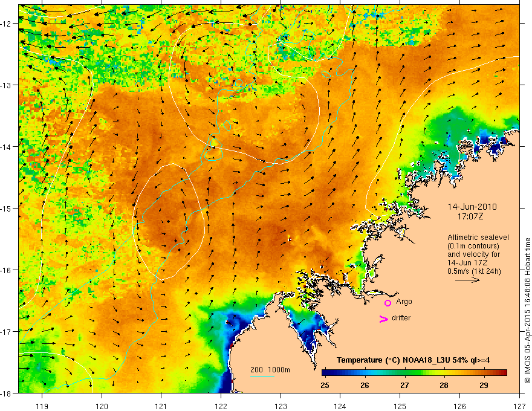Click the colorbar tick label '29'
The height and width of the screenshot is (411, 532).
point(484,385)
